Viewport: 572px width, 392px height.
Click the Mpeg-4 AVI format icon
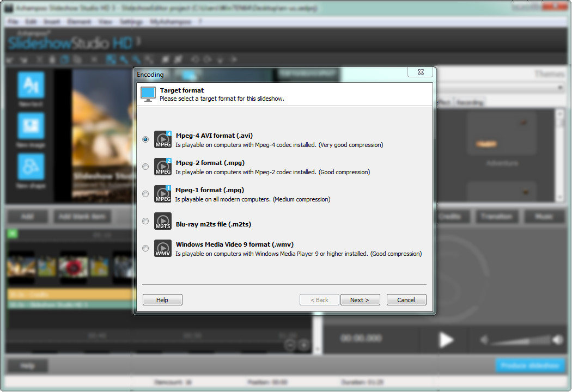point(163,139)
